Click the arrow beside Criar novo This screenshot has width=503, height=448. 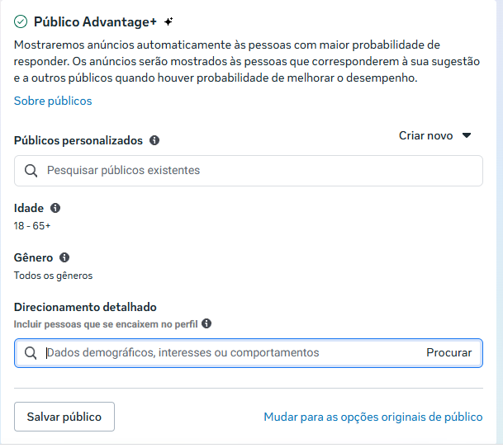[466, 135]
